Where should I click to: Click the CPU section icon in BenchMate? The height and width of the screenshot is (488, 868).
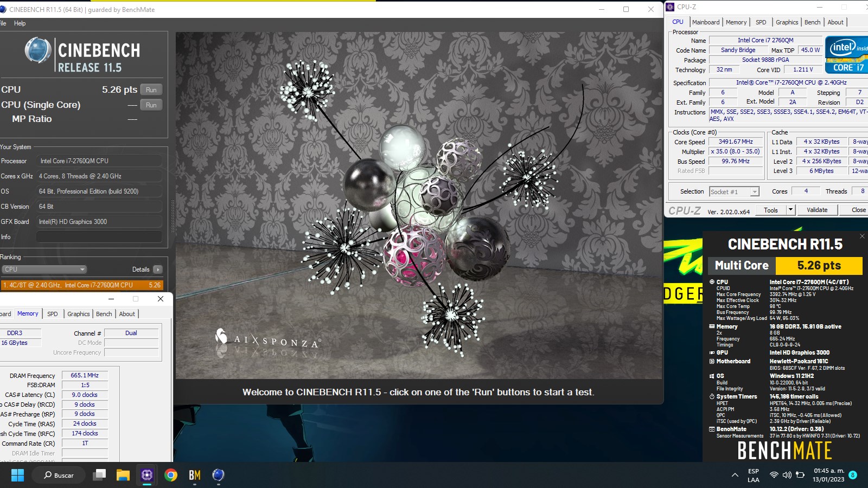pyautogui.click(x=712, y=282)
